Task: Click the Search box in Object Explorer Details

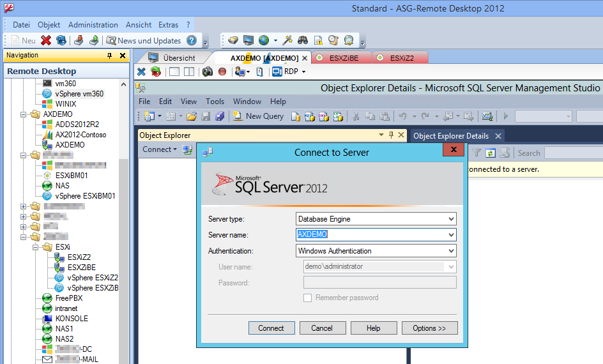Action: (573, 153)
